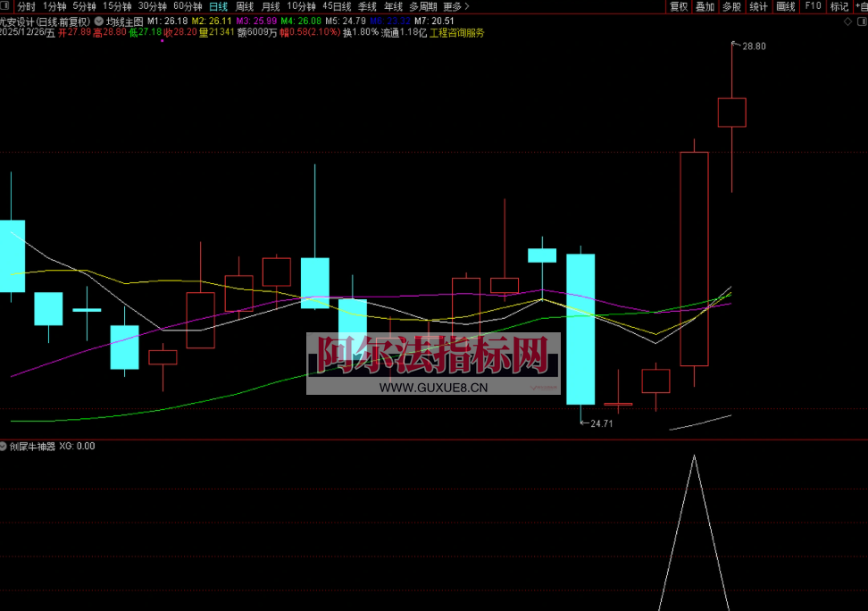The width and height of the screenshot is (868, 611).
Task: Click the 复权 button
Action: point(679,6)
